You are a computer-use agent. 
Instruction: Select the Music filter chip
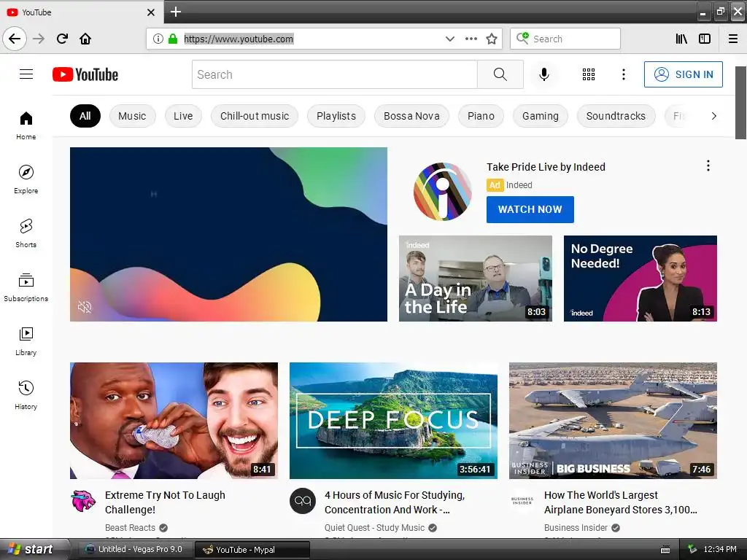[x=133, y=116]
